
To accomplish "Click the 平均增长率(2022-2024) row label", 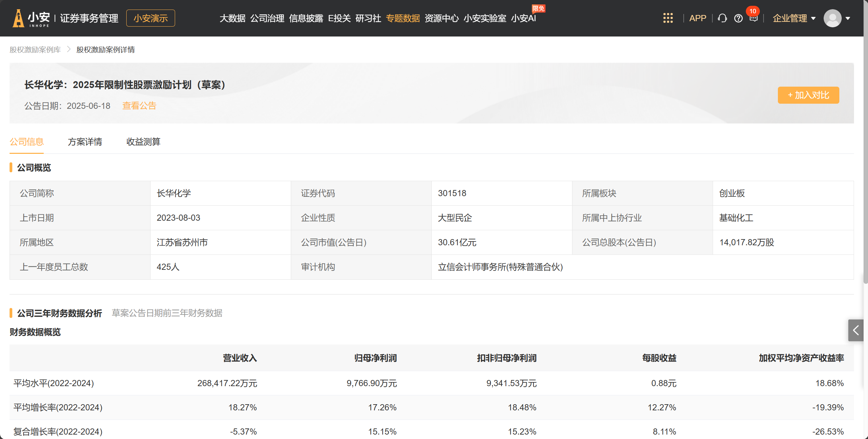I will (58, 407).
